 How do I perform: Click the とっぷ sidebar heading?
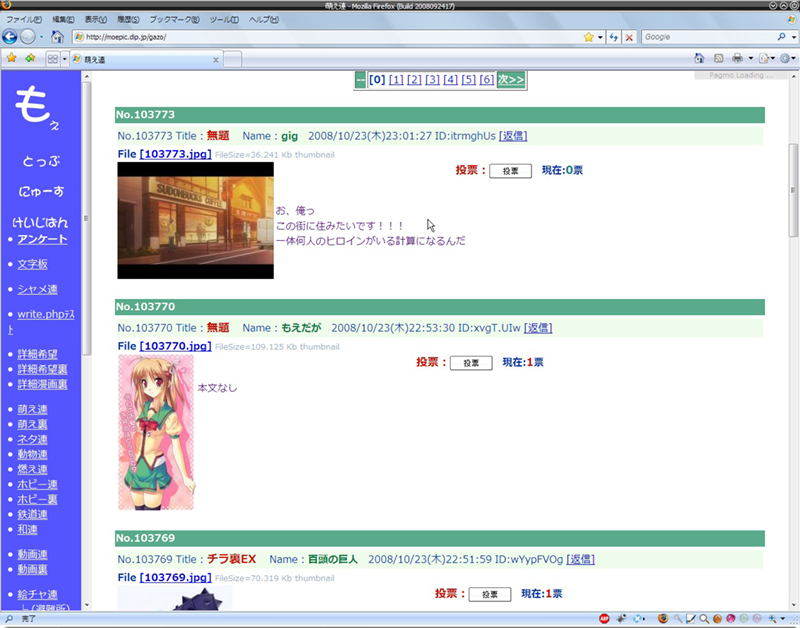[41, 161]
